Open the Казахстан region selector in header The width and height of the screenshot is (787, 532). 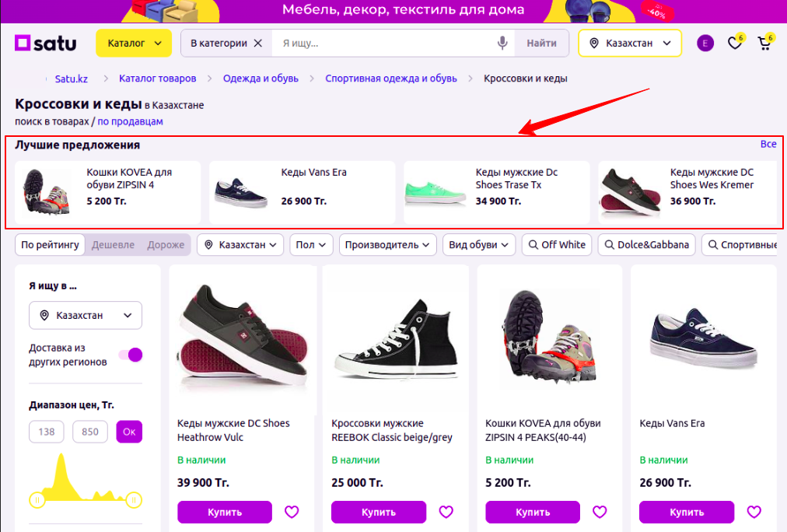pyautogui.click(x=630, y=43)
